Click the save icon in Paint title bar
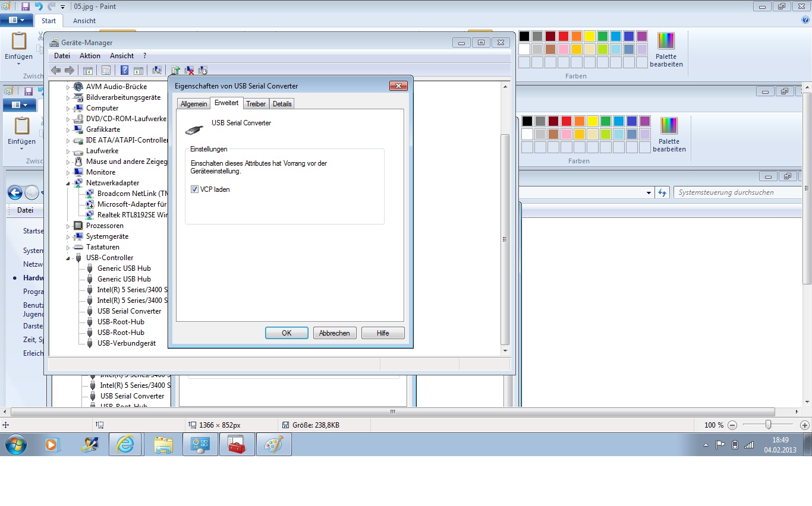 tap(25, 7)
